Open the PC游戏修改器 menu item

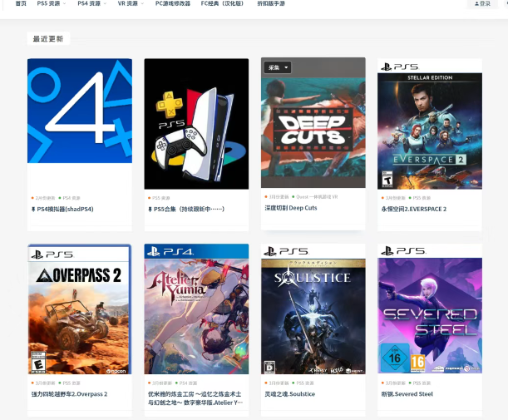pyautogui.click(x=173, y=3)
